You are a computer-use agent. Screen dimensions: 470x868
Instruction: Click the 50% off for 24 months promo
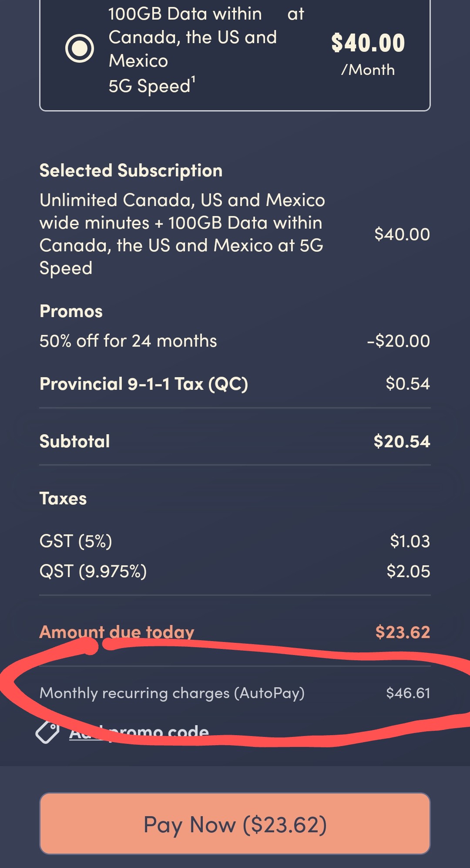129,341
